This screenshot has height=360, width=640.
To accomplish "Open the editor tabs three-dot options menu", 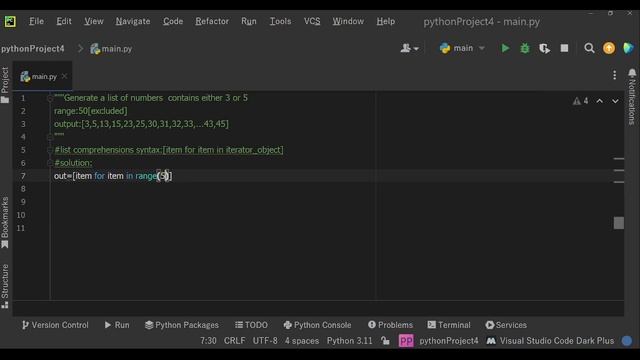I will click(x=614, y=75).
